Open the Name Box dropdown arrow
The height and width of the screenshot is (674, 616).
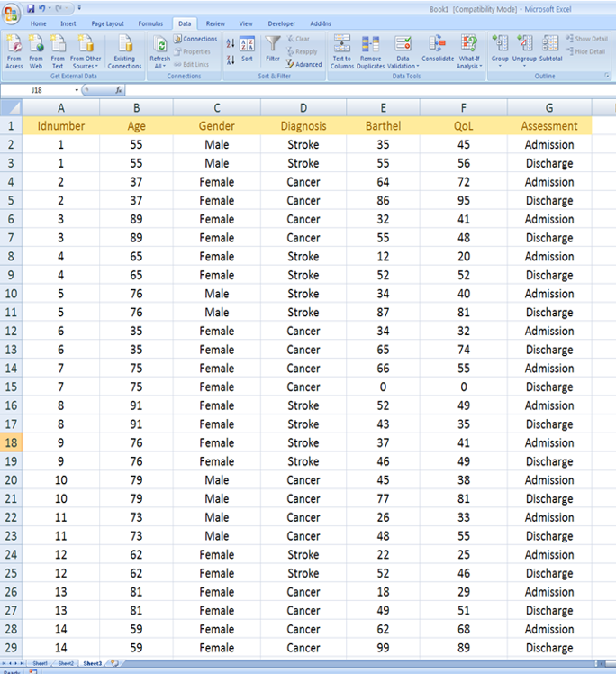(86, 91)
